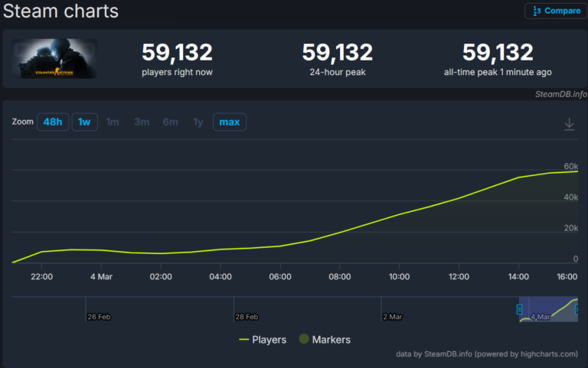Click the all-time peak 1 minute ago text
The width and height of the screenshot is (588, 368).
498,72
